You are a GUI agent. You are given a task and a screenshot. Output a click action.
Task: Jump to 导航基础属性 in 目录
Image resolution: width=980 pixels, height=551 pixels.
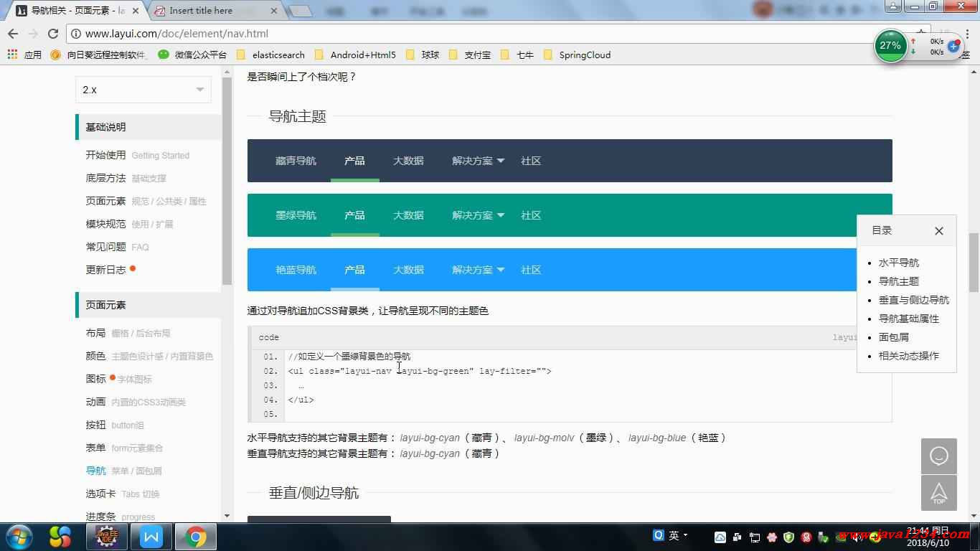pos(909,319)
